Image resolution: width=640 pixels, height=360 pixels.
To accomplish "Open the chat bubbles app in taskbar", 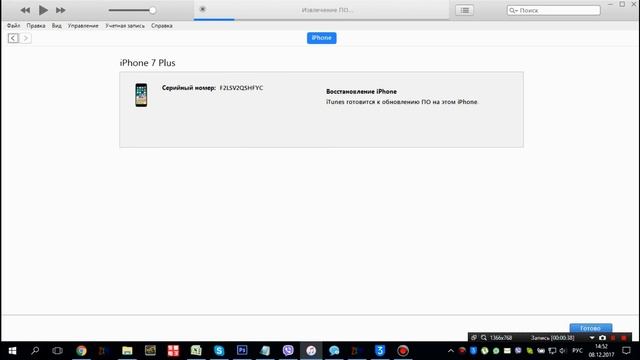I will [334, 351].
